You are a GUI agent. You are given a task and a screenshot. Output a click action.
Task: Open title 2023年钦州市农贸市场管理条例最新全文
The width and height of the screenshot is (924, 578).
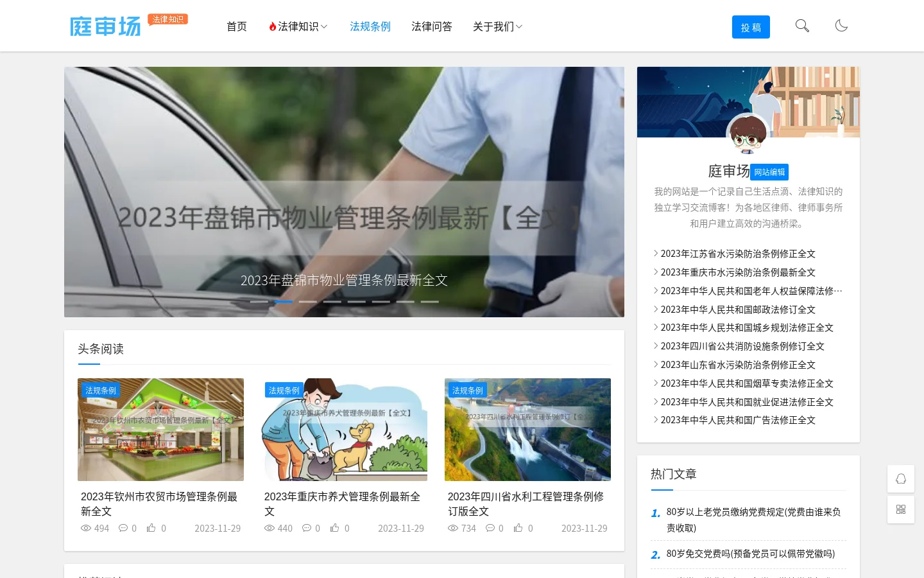[x=159, y=504]
